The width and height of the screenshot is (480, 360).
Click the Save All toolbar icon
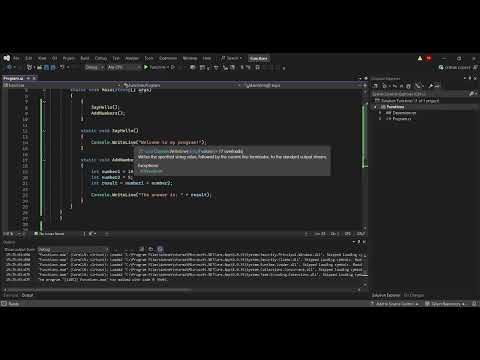point(53,67)
